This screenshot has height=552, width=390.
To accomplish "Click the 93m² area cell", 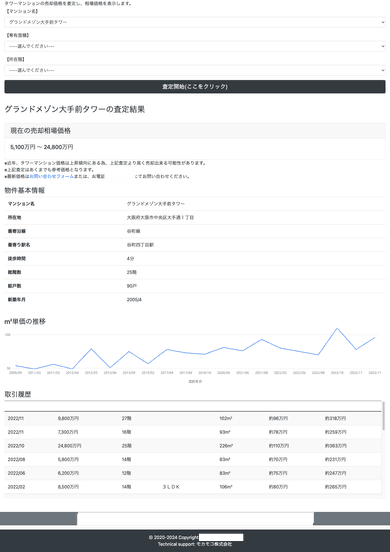I will pyautogui.click(x=225, y=432).
